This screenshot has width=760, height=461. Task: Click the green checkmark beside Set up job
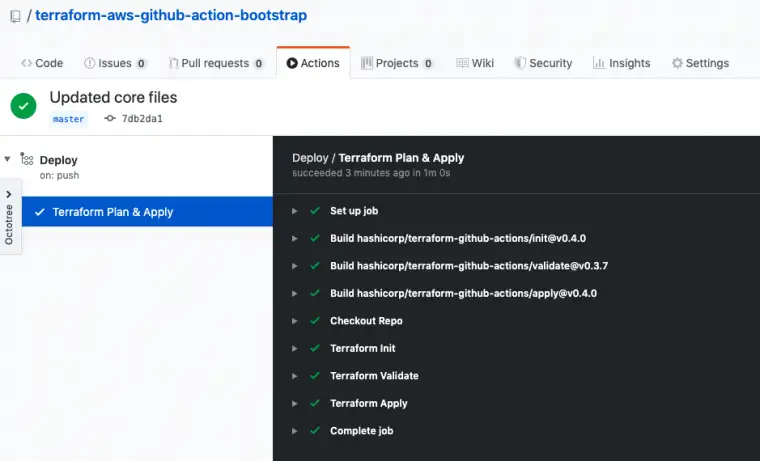(x=315, y=211)
